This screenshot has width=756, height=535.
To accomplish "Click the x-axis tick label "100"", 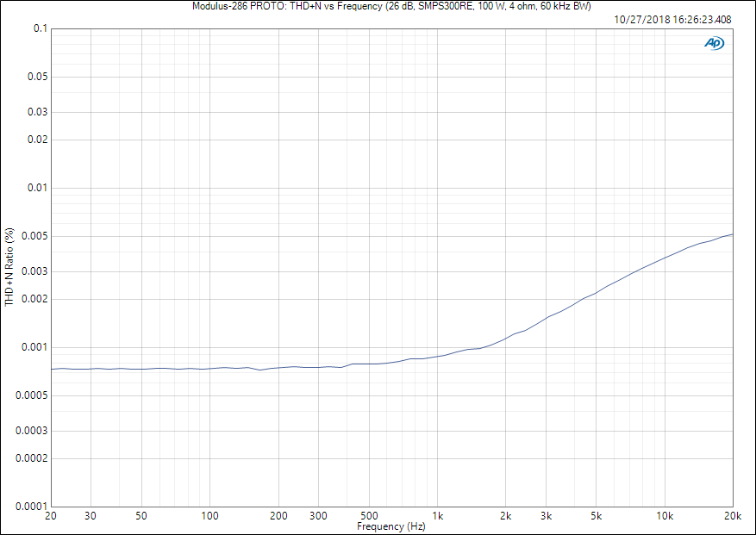I will click(209, 516).
